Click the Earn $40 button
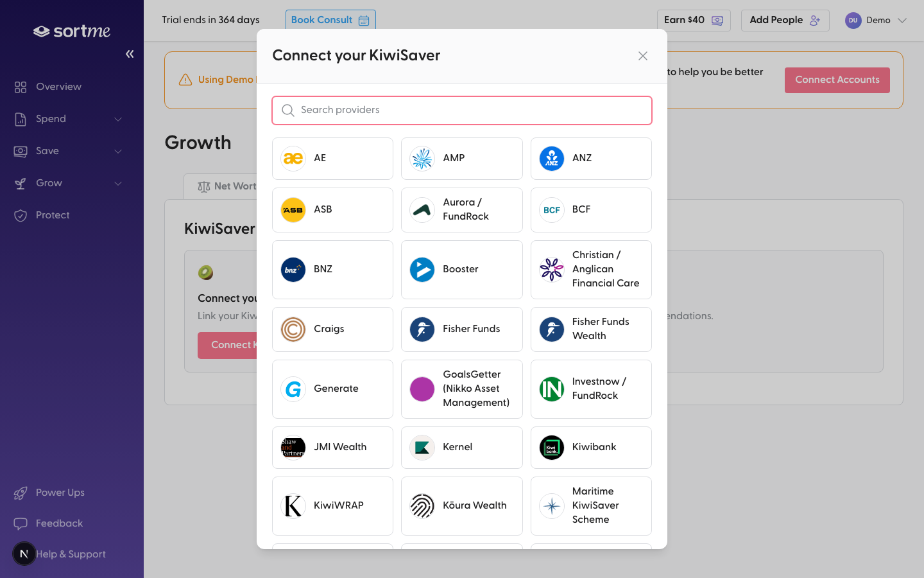Screen dimensions: 924x578 point(694,20)
